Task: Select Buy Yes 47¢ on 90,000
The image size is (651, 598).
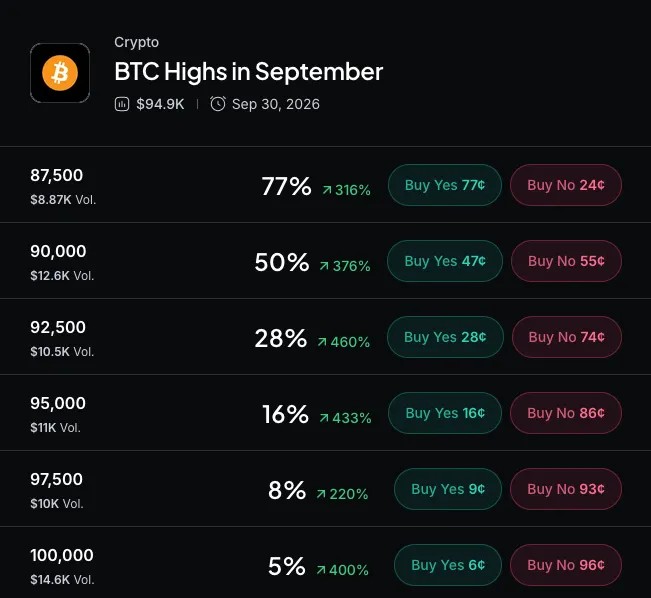Action: (x=445, y=261)
